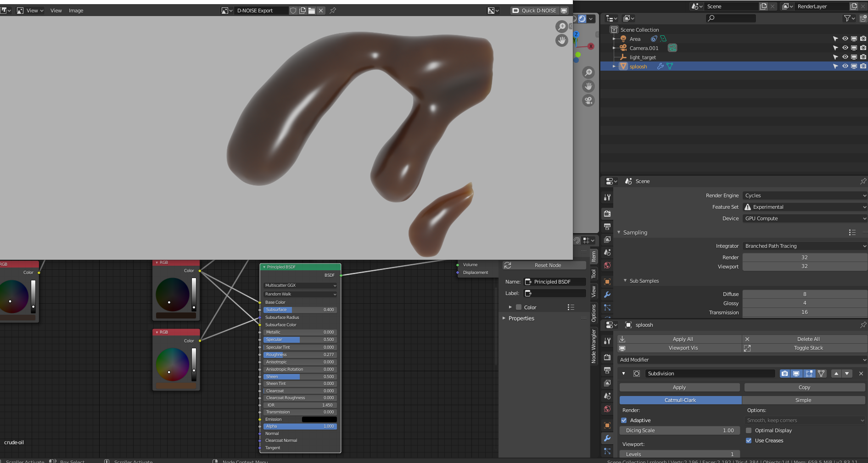The height and width of the screenshot is (463, 868).
Task: Uncheck the Adaptive subdivision checkbox
Action: 624,420
